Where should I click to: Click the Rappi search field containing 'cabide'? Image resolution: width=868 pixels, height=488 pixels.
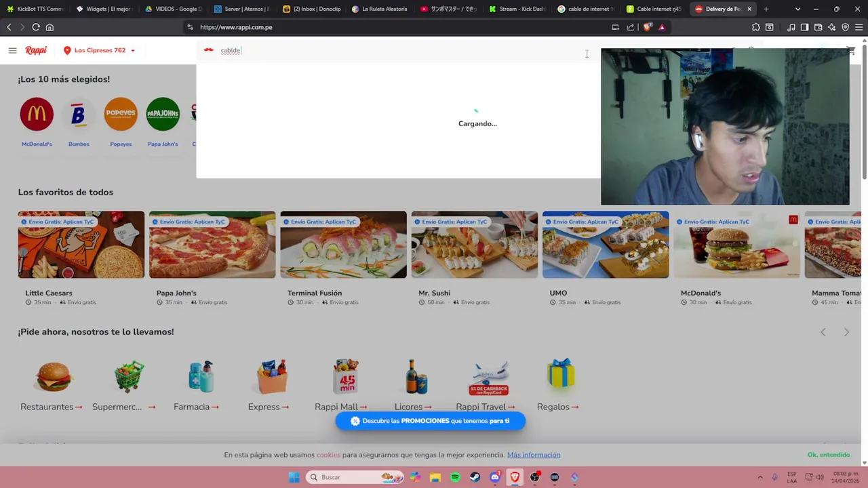(x=399, y=50)
